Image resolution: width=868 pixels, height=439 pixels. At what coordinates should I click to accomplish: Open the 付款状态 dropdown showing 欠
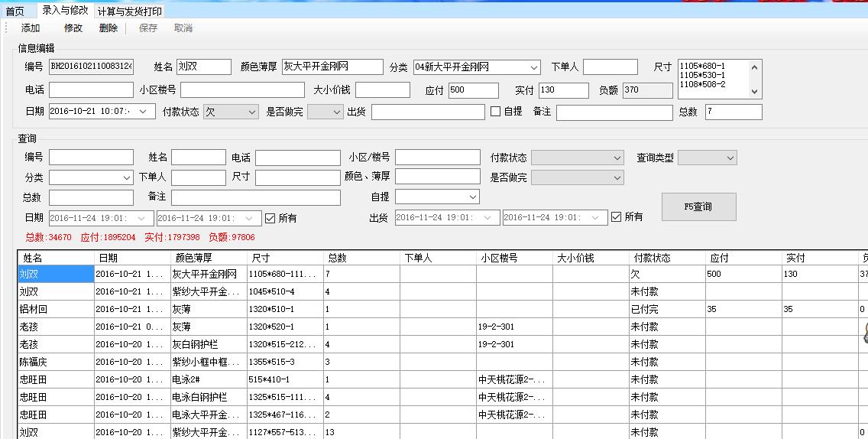pos(251,112)
